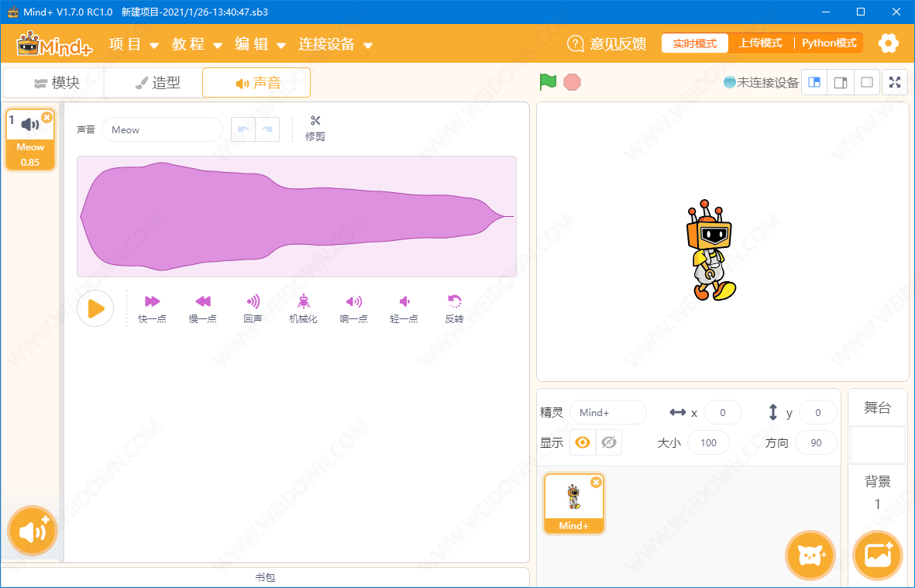Viewport: 915px width, 588px height.
Task: Select real-time mode (实时模式)
Action: pyautogui.click(x=694, y=43)
